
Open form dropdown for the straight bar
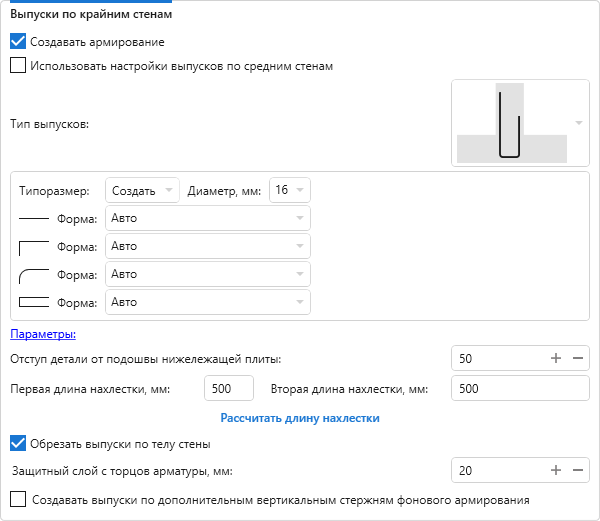point(207,218)
